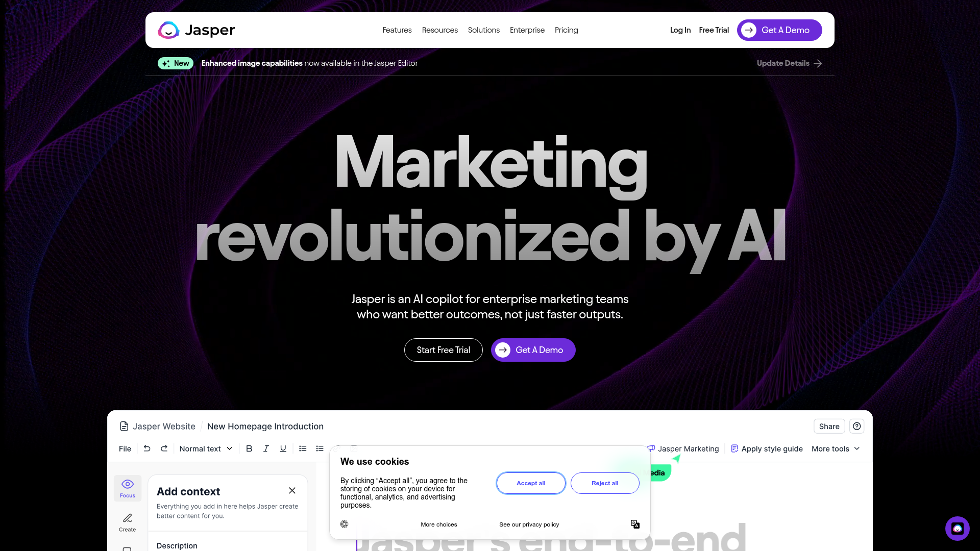Click the undo arrow in editor toolbar
Viewport: 980px width, 551px height.
tap(147, 448)
